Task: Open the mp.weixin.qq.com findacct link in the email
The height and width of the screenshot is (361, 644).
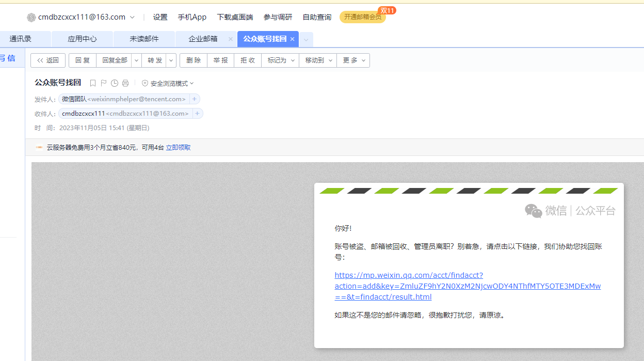Action: (x=468, y=286)
